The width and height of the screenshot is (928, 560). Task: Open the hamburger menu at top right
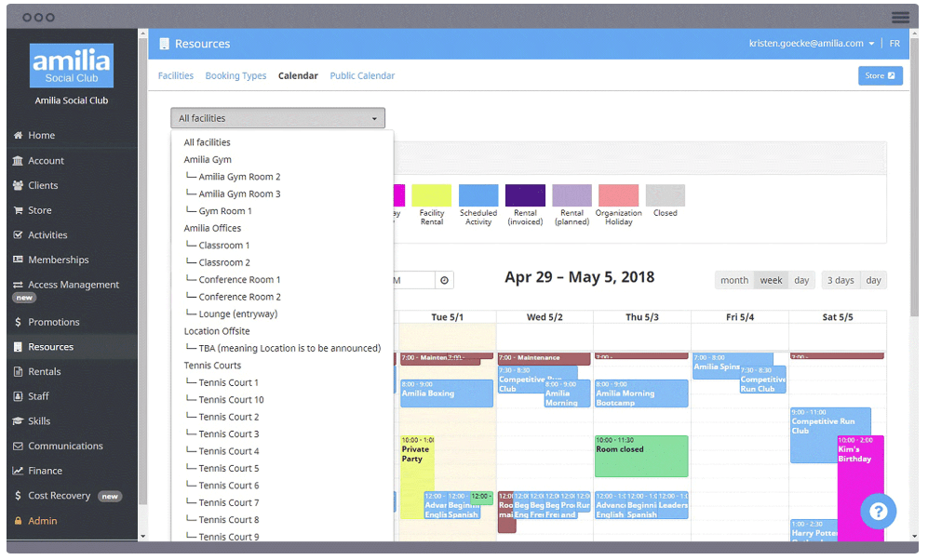point(900,17)
